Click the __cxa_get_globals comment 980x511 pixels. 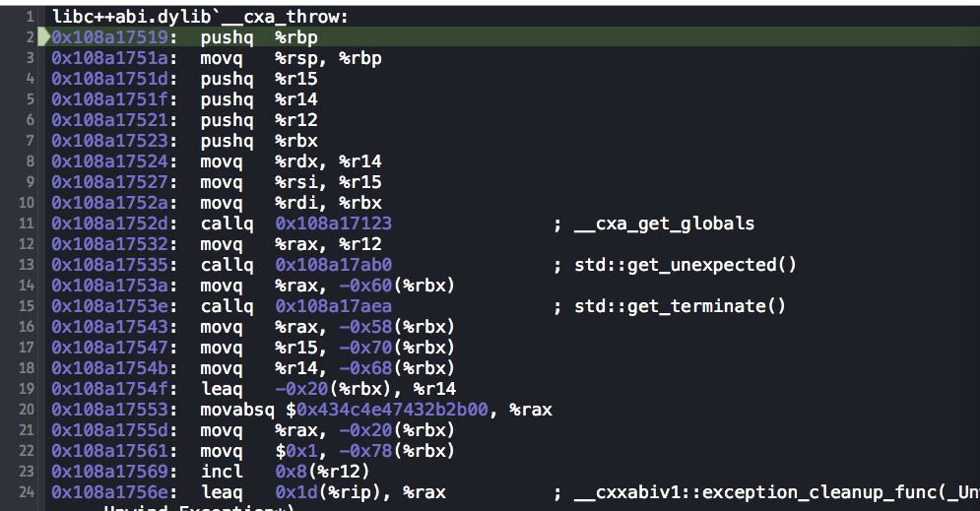[x=663, y=224]
